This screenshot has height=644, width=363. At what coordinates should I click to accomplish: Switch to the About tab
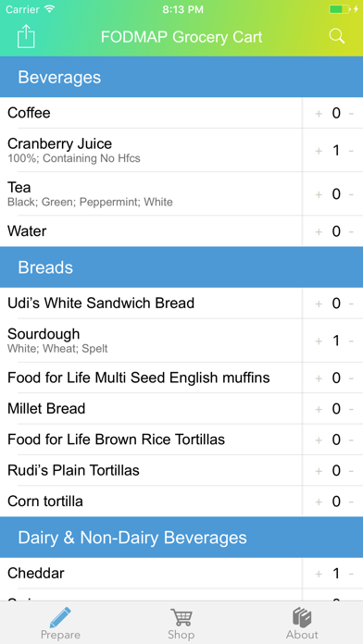[302, 624]
